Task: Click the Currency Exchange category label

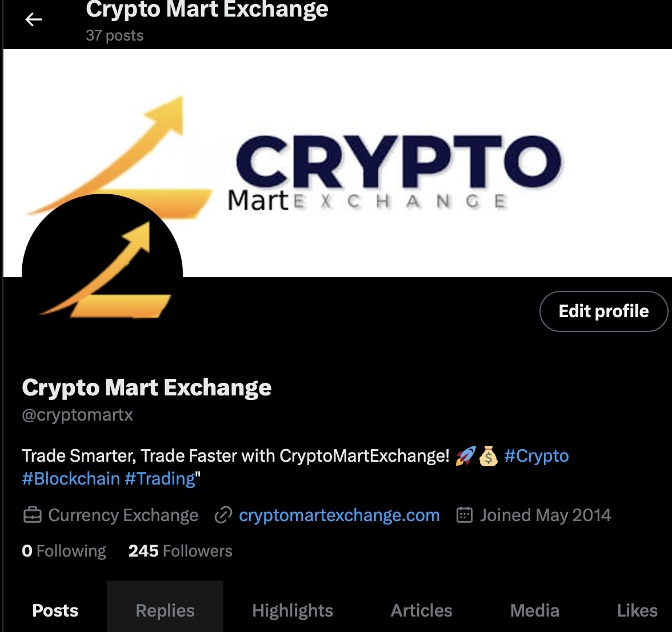Action: click(x=123, y=515)
